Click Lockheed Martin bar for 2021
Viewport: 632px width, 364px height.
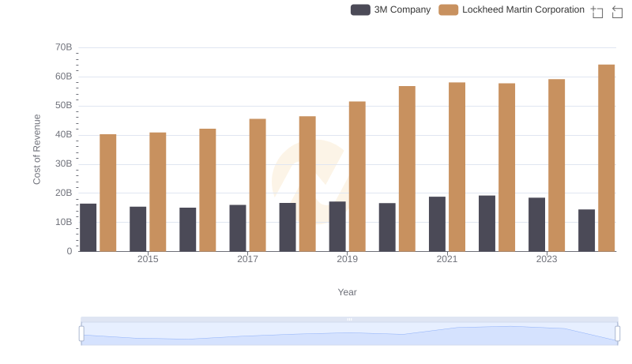pos(457,167)
